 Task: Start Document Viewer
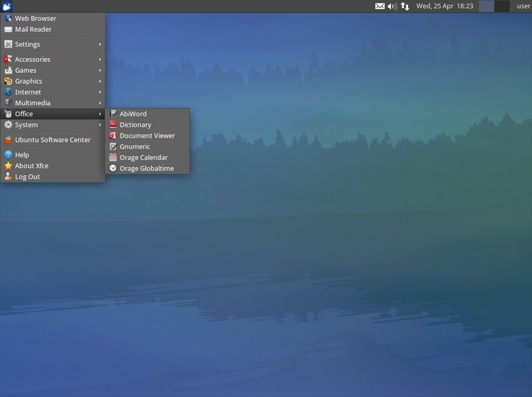point(147,135)
